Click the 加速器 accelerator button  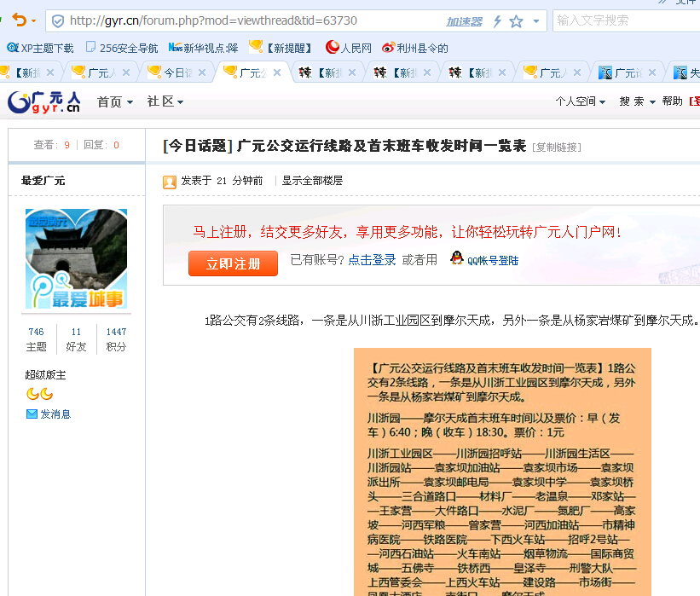tap(465, 21)
